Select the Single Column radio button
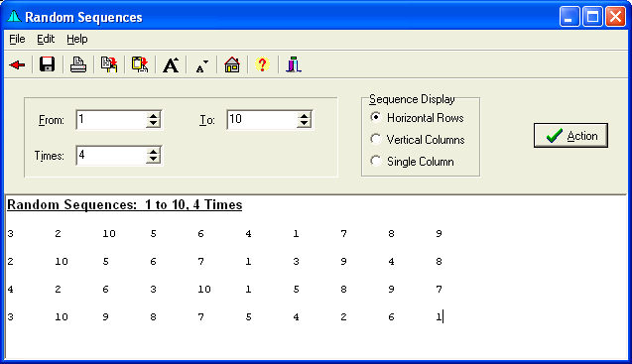 coord(376,161)
